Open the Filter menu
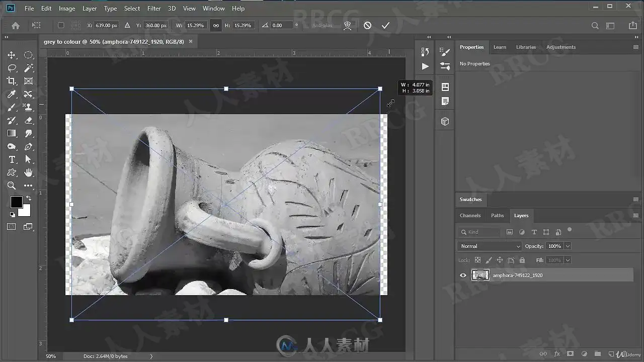644x362 pixels. [x=154, y=9]
